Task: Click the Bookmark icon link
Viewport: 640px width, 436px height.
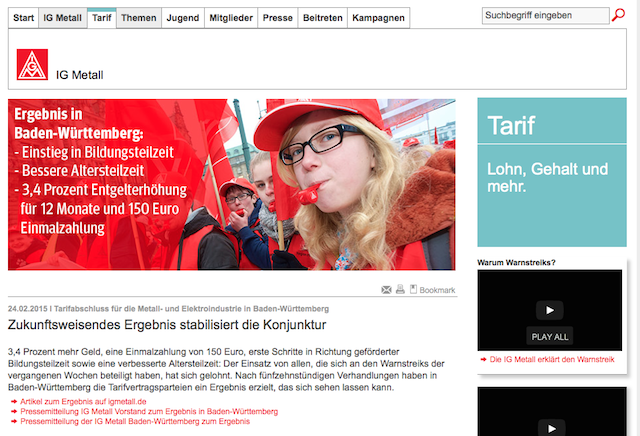Action: point(433,289)
